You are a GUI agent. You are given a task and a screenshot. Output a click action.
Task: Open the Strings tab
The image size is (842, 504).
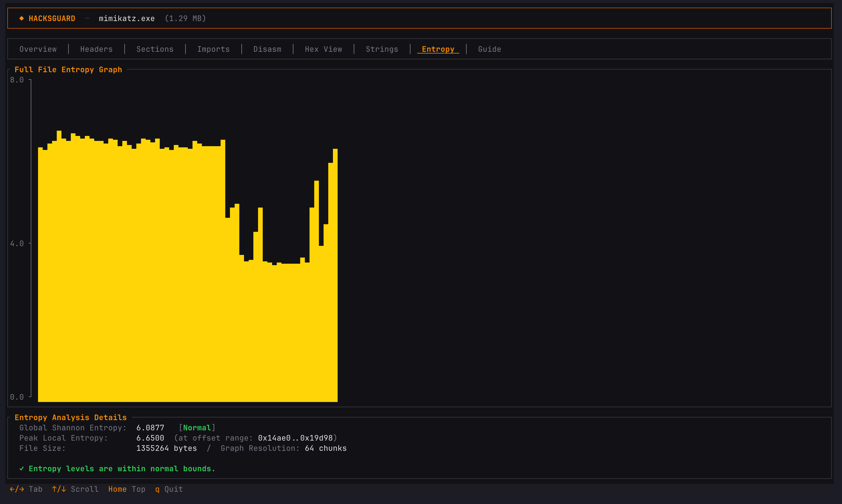pyautogui.click(x=382, y=49)
